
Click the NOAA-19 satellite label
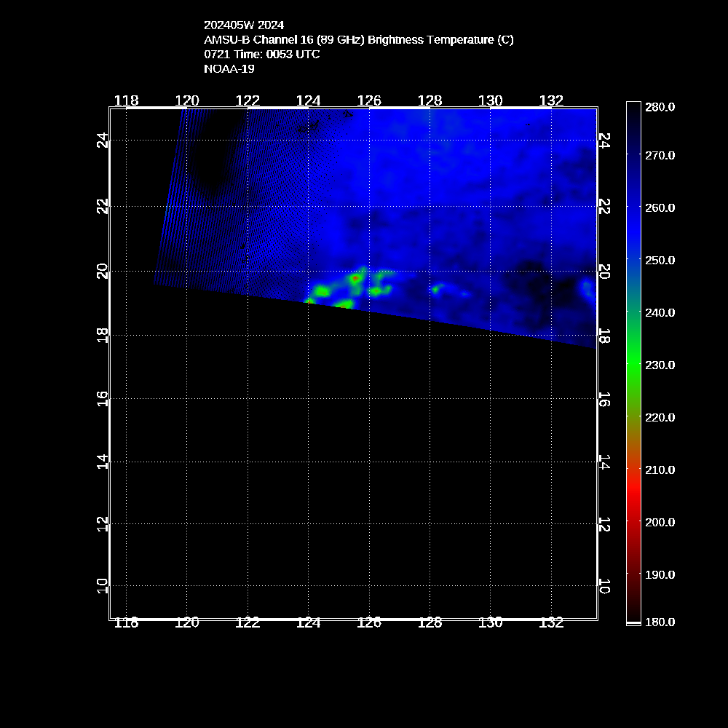229,68
